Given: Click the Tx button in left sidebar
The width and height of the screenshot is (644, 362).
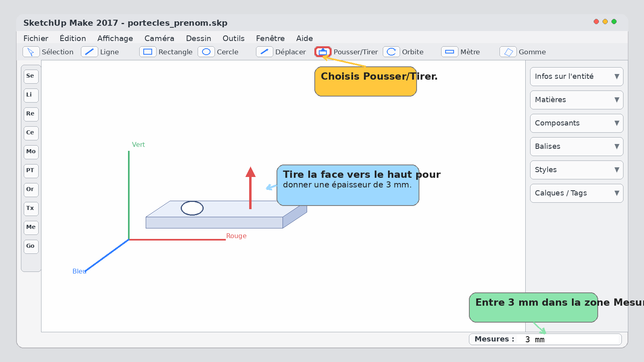Looking at the screenshot, I should [x=31, y=209].
